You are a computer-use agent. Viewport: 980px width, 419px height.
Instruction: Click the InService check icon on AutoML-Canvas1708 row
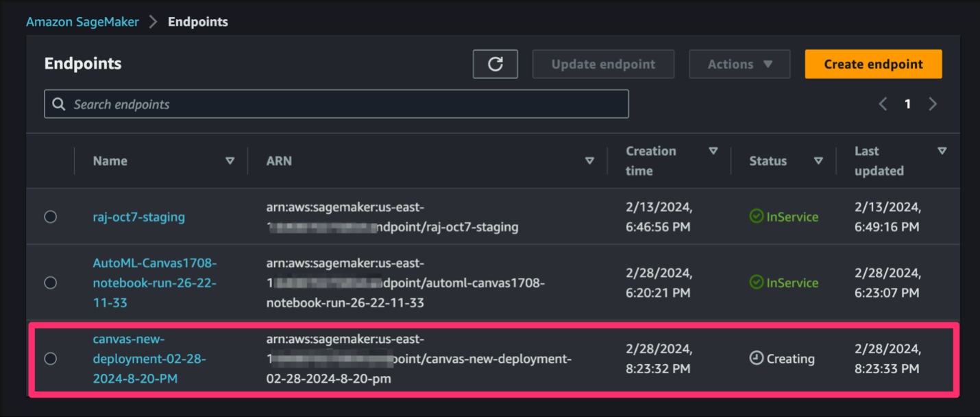[x=756, y=283]
